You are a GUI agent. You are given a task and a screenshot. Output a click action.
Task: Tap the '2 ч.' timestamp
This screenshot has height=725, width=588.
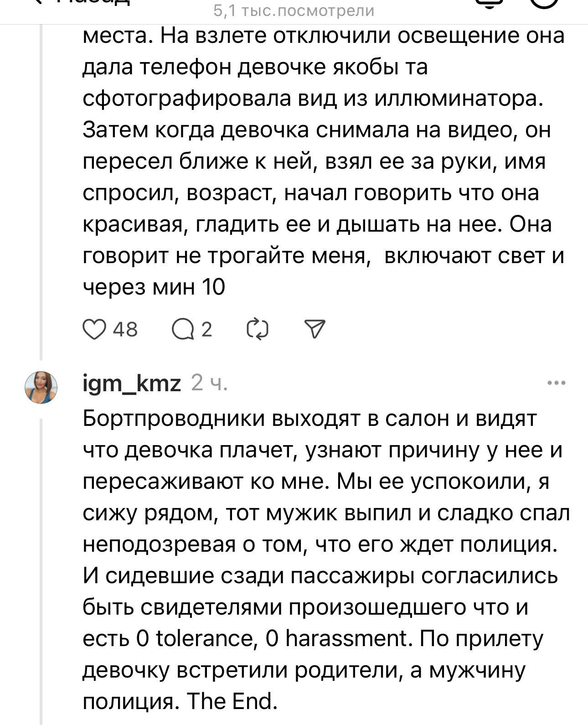pyautogui.click(x=209, y=383)
